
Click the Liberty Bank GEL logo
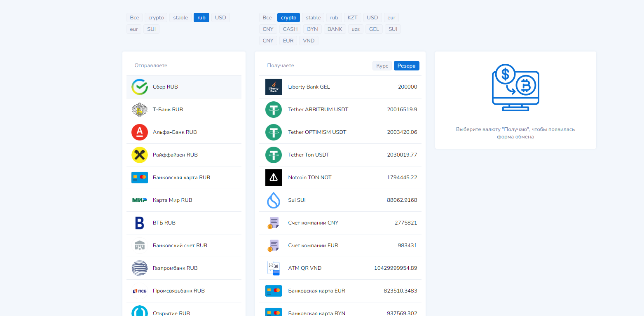pyautogui.click(x=274, y=87)
